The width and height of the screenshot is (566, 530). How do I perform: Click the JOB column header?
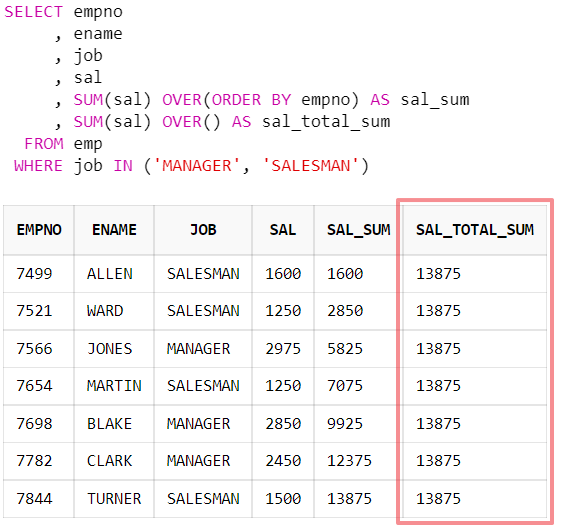[x=203, y=230]
